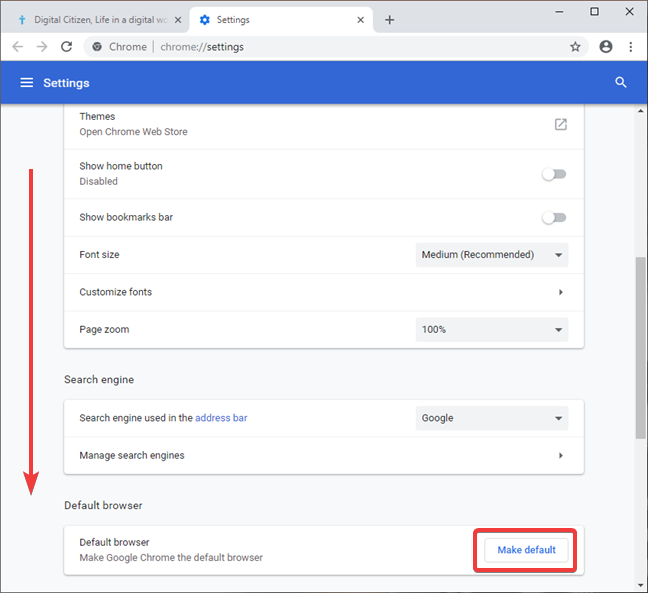Close the Digital Citizen tab
Screen dimensions: 648x593
(x=178, y=20)
